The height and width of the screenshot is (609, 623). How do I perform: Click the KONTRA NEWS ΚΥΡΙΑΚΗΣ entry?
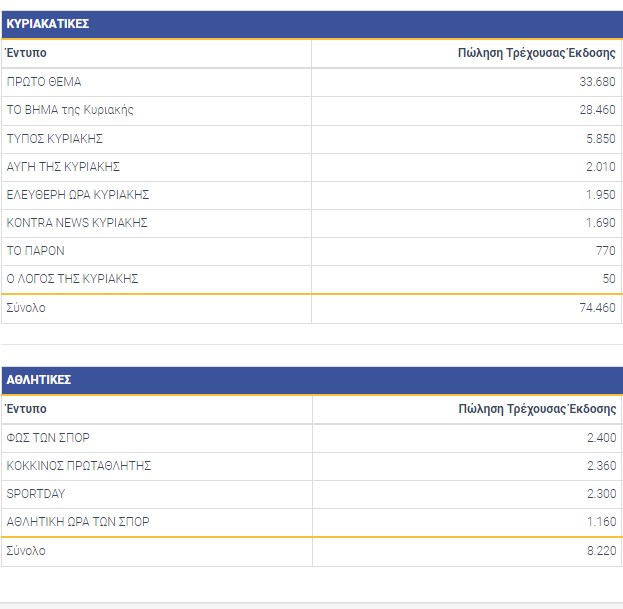77,222
